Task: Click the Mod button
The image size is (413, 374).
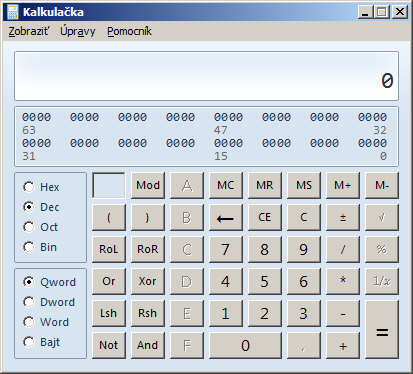Action: pyautogui.click(x=148, y=185)
